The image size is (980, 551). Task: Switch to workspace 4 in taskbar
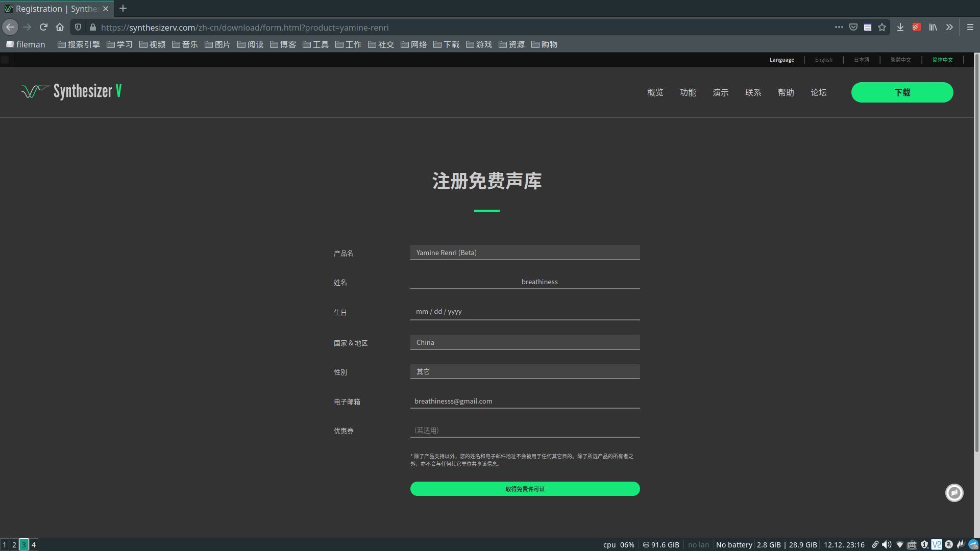tap(34, 544)
